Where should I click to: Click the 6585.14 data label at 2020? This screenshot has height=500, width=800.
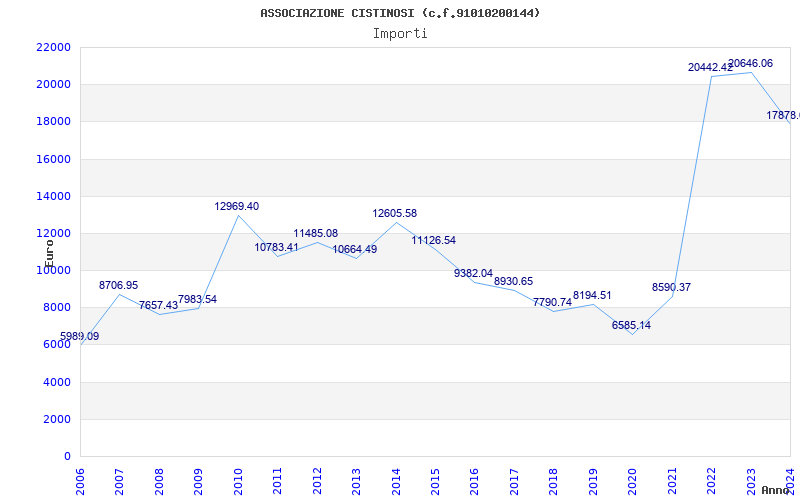(631, 326)
